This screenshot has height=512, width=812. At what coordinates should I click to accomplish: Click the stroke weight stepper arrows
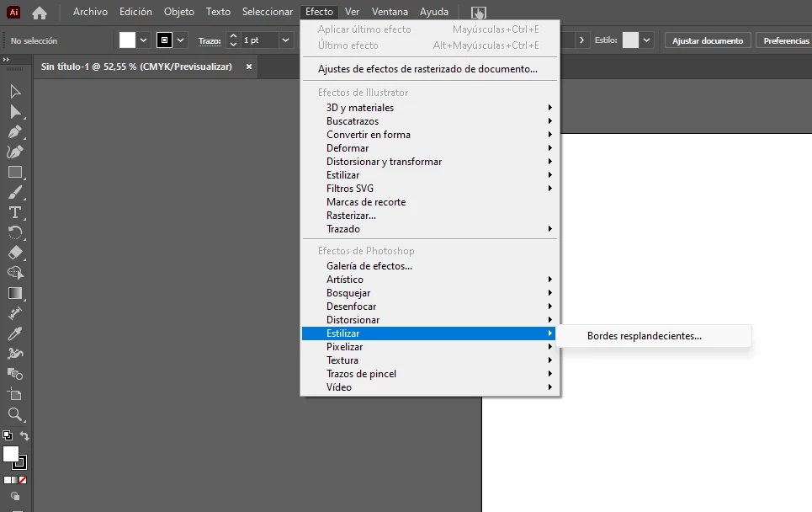point(233,40)
